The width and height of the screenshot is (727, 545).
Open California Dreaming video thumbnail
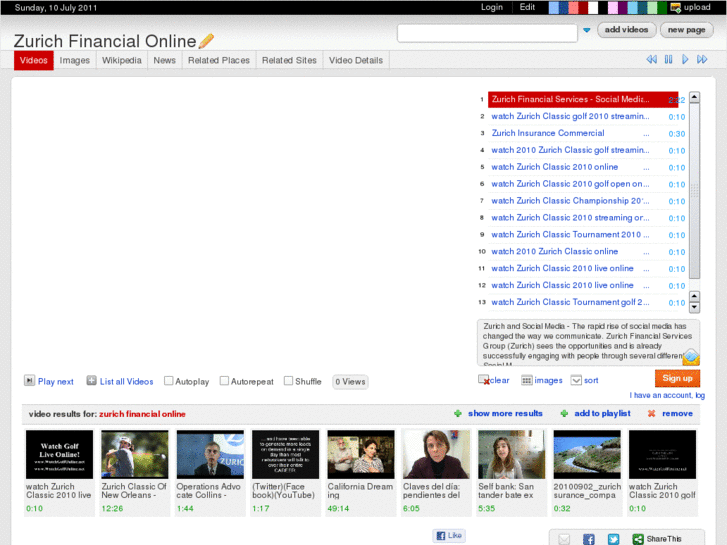(x=361, y=454)
